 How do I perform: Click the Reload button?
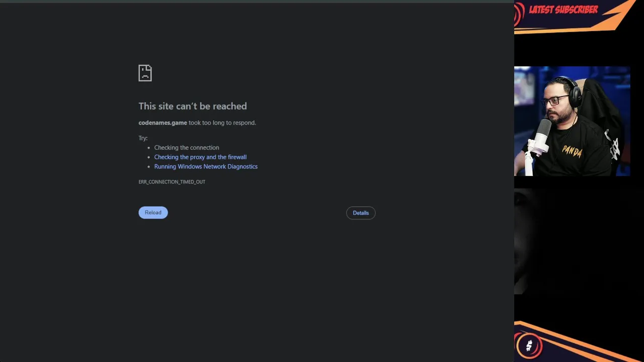click(153, 213)
